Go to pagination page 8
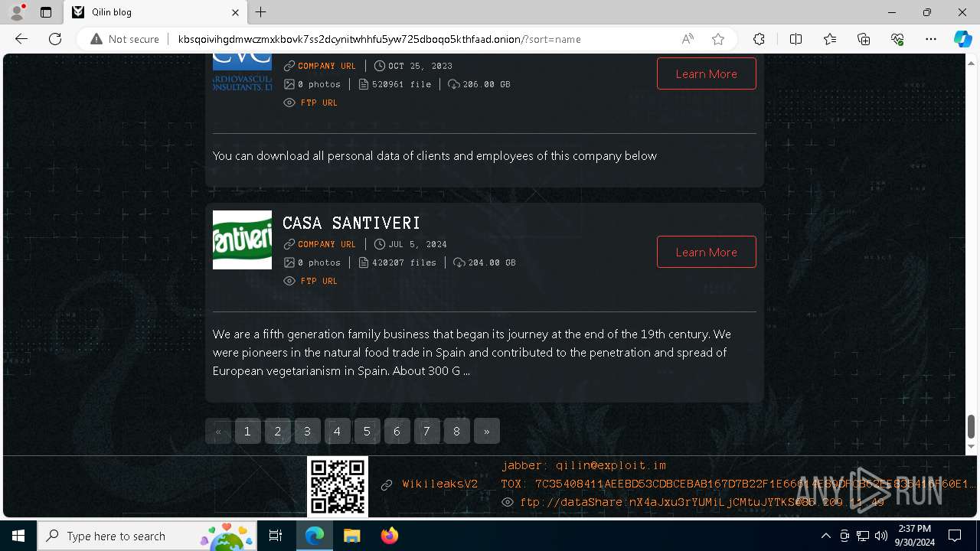The image size is (980, 551). point(456,431)
